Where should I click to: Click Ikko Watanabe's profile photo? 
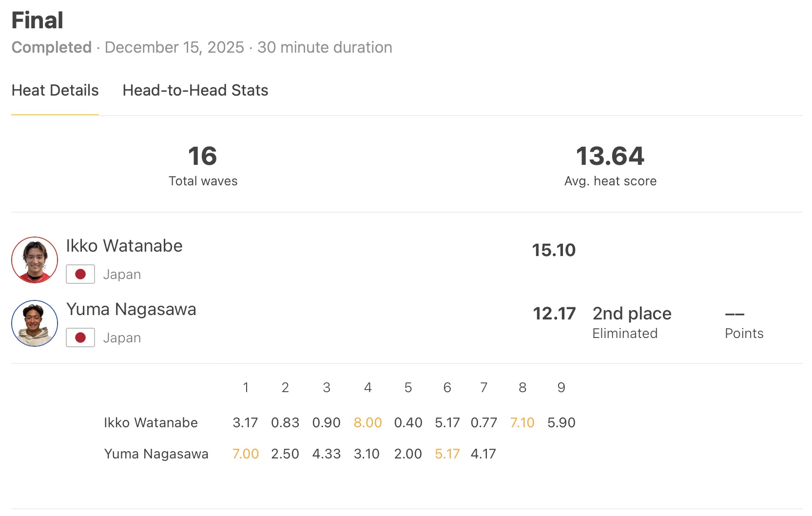(x=35, y=260)
